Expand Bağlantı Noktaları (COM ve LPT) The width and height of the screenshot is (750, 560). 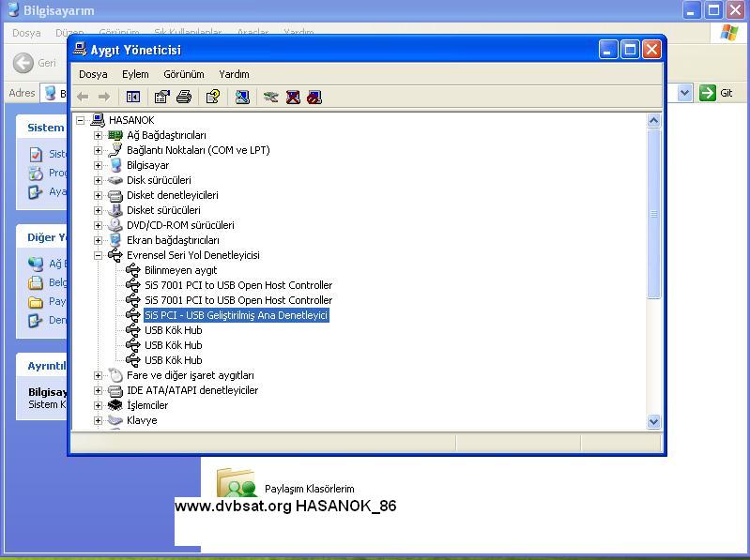coord(98,150)
